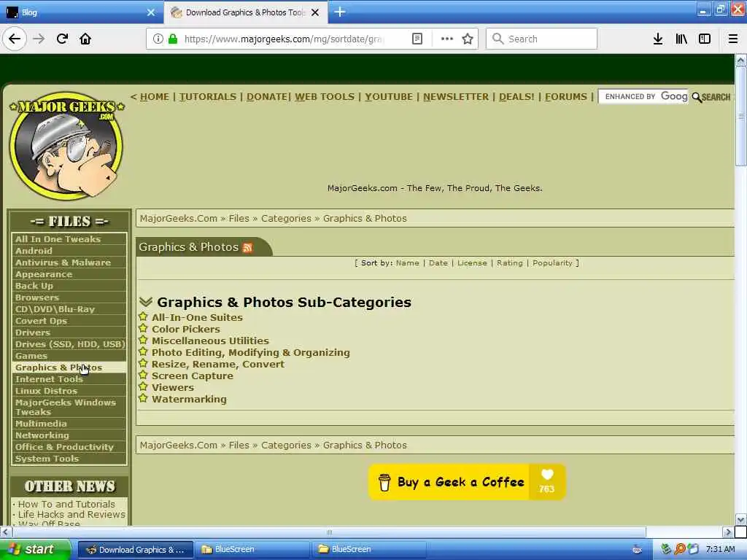Click the vertical scrollbar down arrow
This screenshot has height=560, width=747.
pyautogui.click(x=740, y=519)
